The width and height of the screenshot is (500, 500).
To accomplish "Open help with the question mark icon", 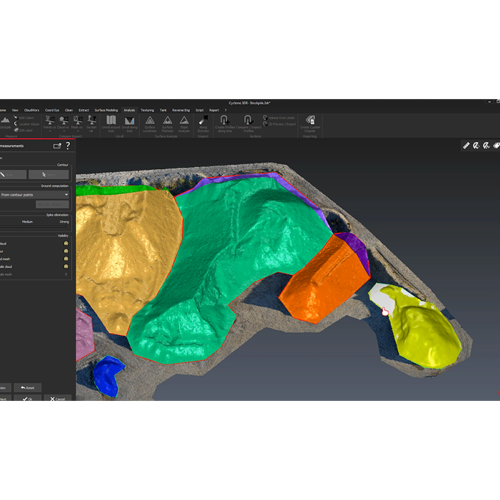I will [x=68, y=146].
